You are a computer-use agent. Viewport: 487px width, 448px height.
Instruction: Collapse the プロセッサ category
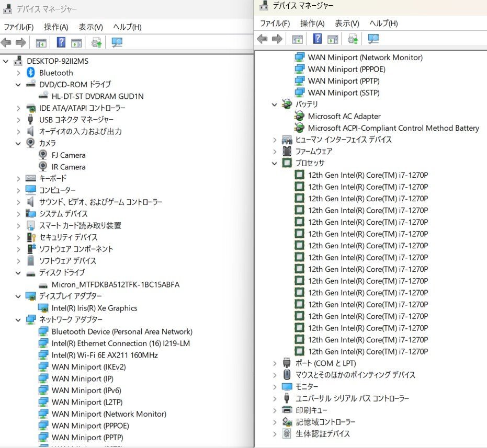pyautogui.click(x=275, y=163)
